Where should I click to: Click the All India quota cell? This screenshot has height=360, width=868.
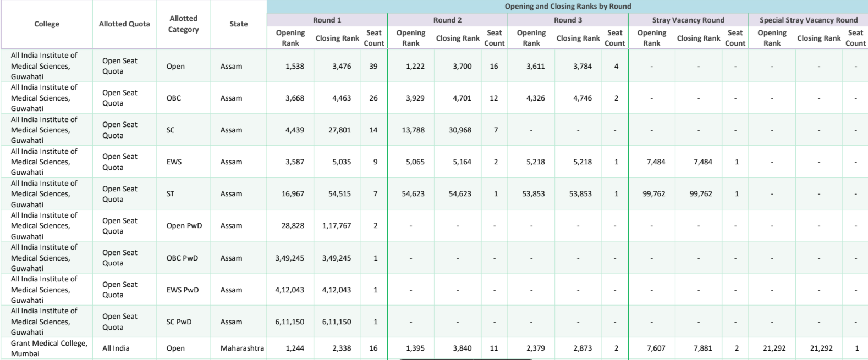[116, 348]
